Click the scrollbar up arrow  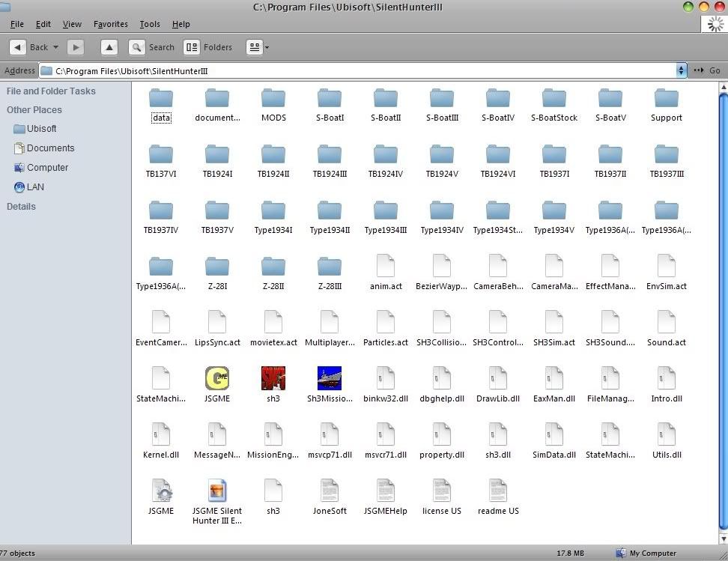click(724, 87)
